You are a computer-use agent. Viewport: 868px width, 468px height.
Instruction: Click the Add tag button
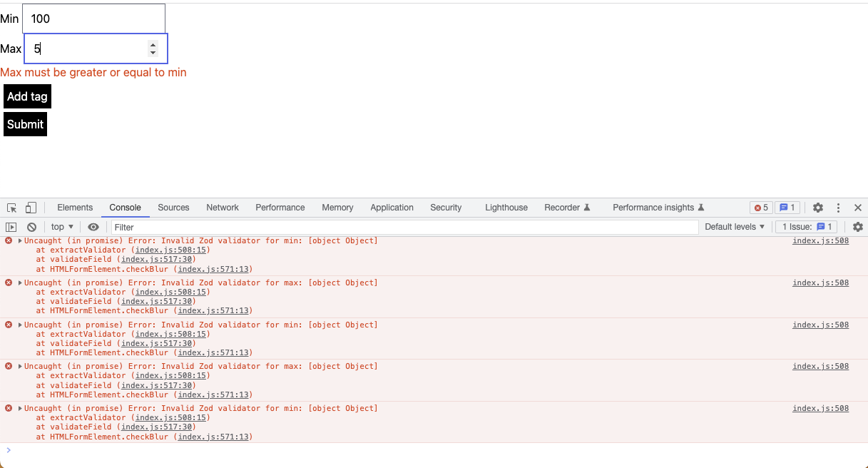click(27, 96)
